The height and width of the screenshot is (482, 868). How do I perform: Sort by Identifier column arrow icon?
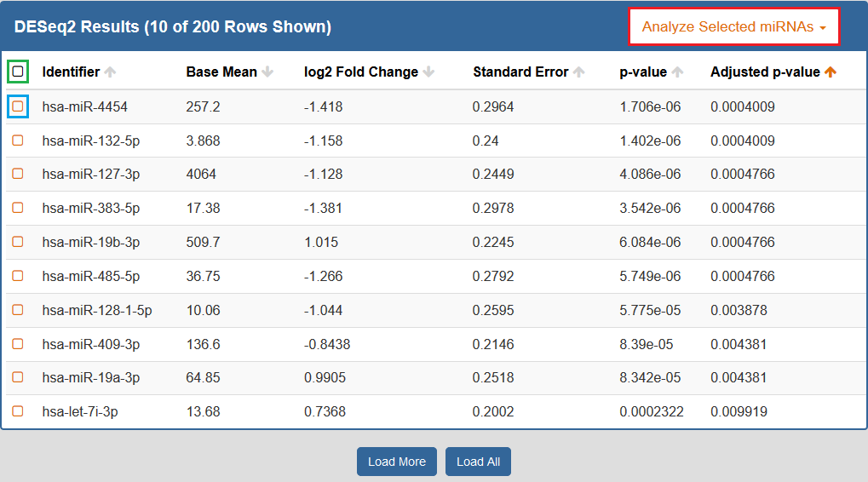(x=110, y=72)
